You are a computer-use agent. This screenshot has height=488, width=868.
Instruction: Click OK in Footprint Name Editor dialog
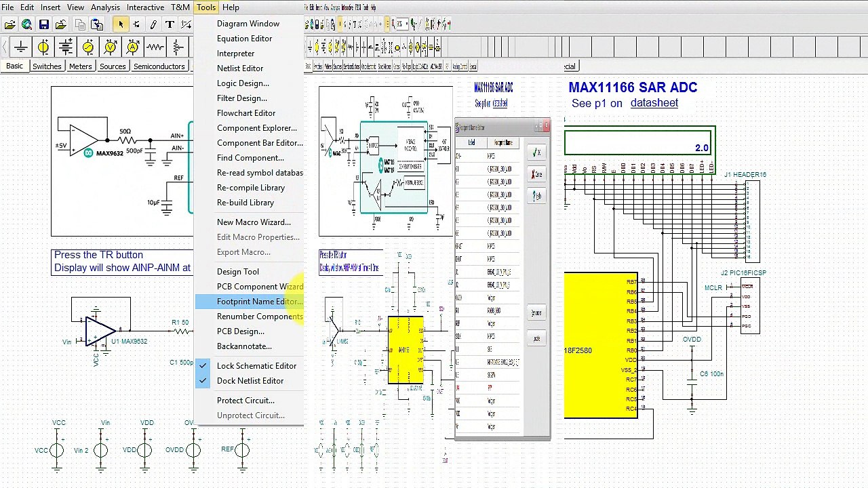click(x=536, y=152)
